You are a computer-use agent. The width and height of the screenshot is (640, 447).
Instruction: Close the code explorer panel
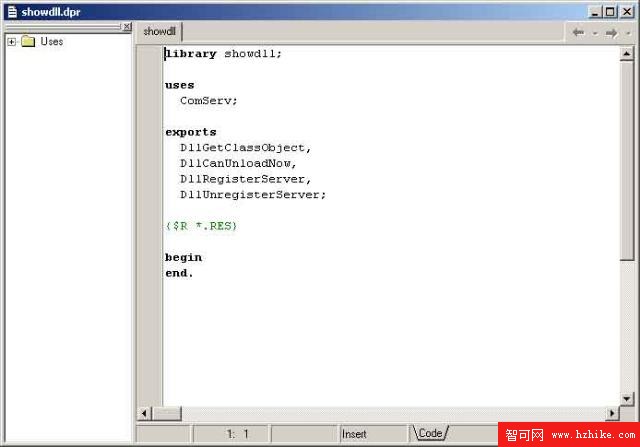127,27
